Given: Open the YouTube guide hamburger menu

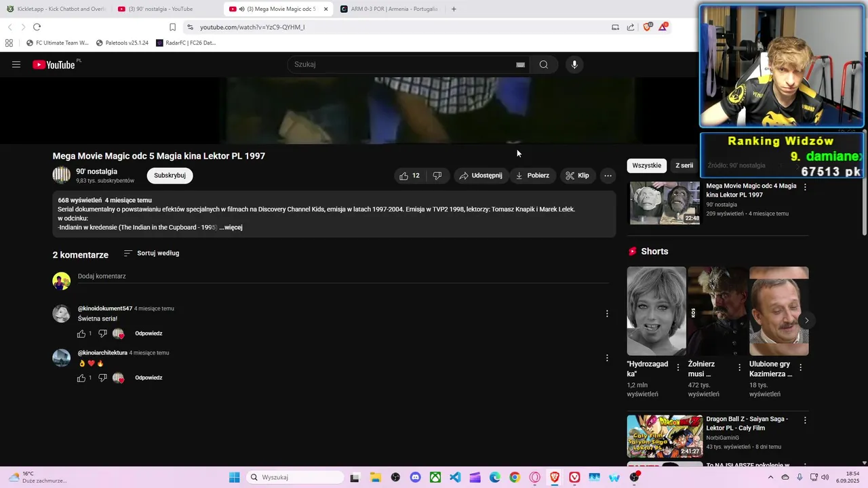Looking at the screenshot, I should click(x=16, y=64).
